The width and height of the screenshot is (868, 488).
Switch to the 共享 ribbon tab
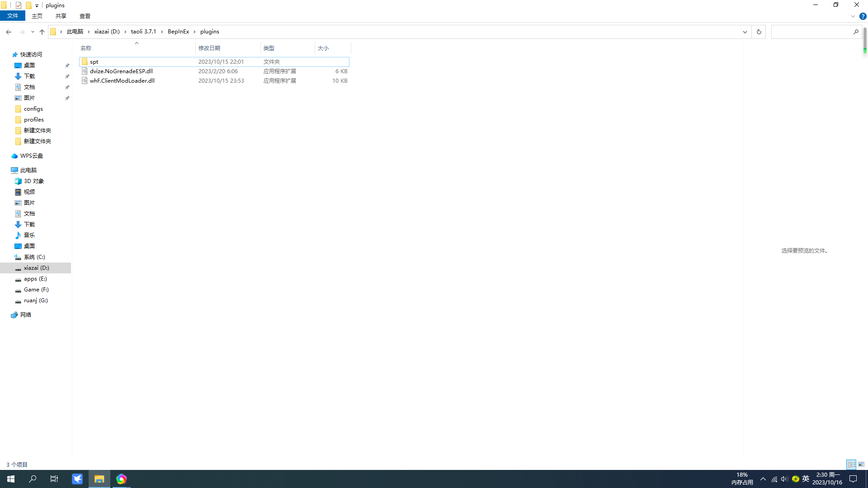(x=61, y=16)
